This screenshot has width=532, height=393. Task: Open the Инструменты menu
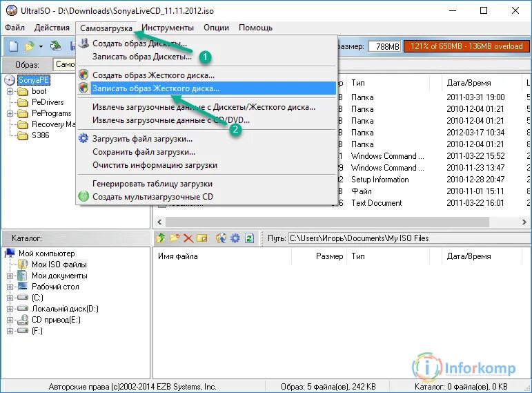(x=168, y=28)
